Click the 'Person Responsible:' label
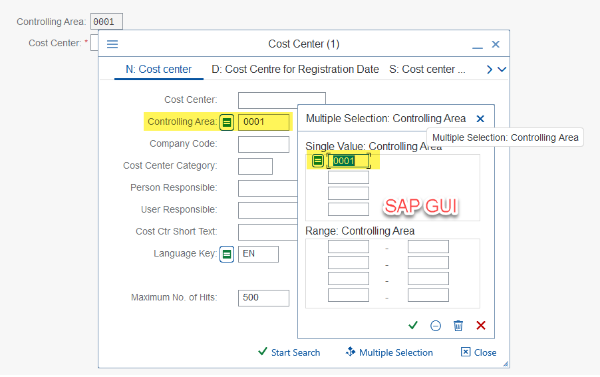Viewport: 600px width, 377px height. pos(174,188)
